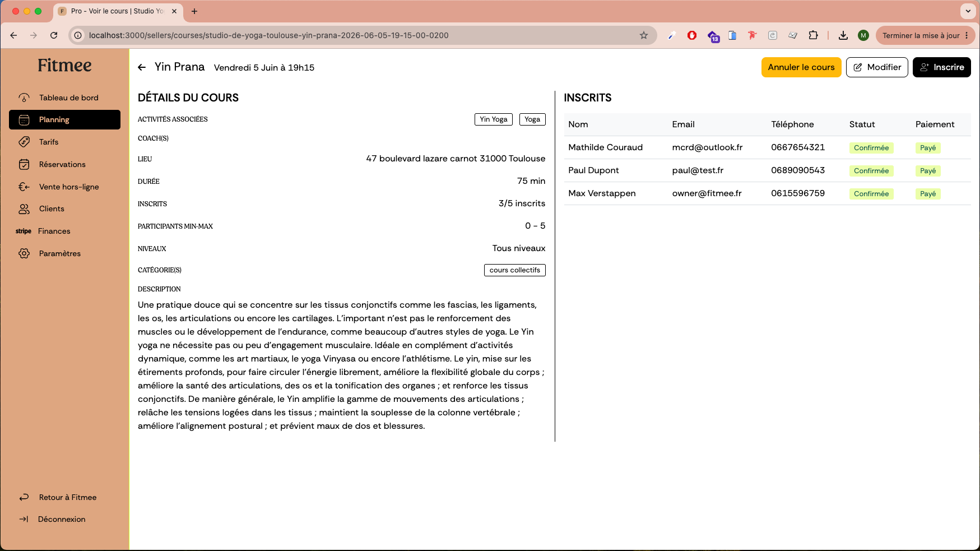980x551 pixels.
Task: Click the Tarifs tag icon
Action: (x=24, y=142)
